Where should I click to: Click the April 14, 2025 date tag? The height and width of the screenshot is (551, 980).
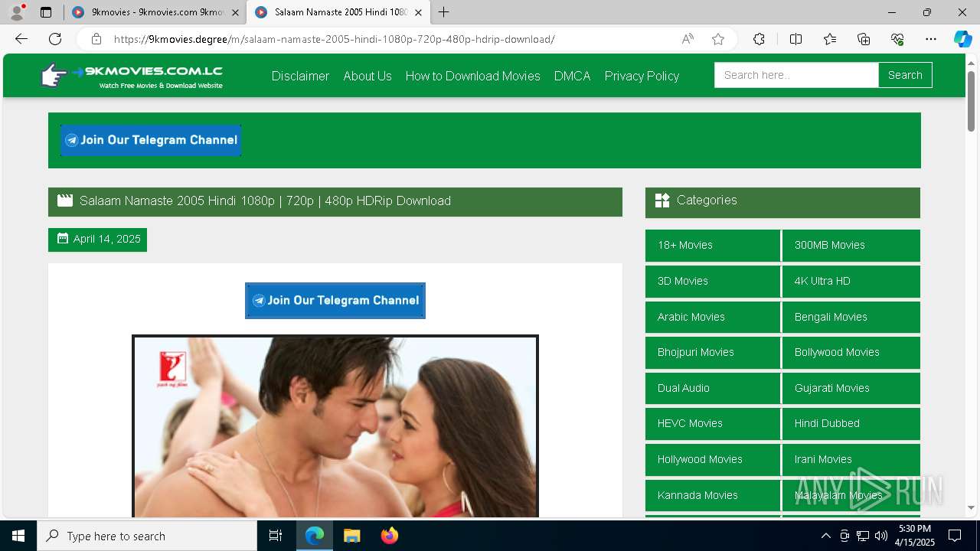point(98,239)
